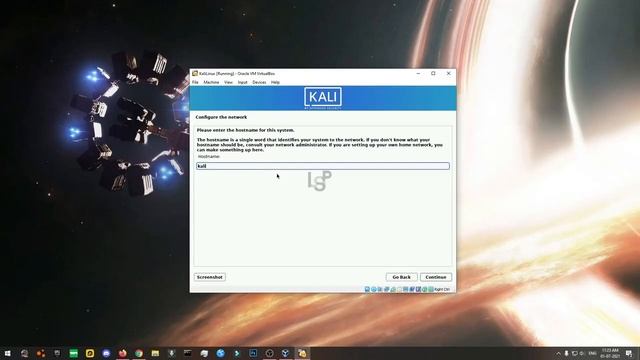Click the network icon in system tray
Screen dimensions: 640x360
coord(574,353)
